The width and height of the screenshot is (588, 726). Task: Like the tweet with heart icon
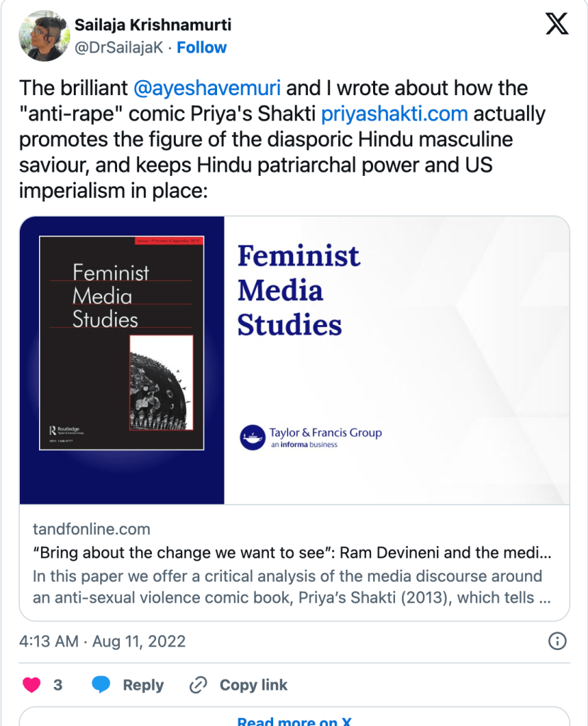point(32,685)
